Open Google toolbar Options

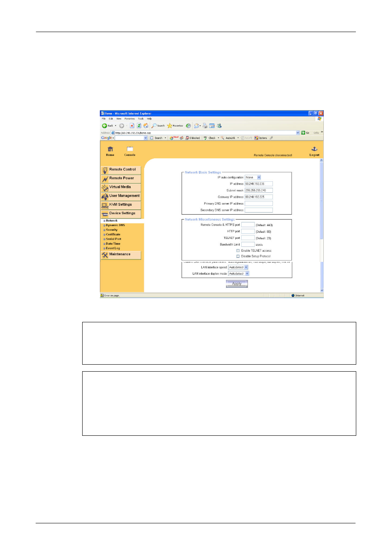point(261,138)
